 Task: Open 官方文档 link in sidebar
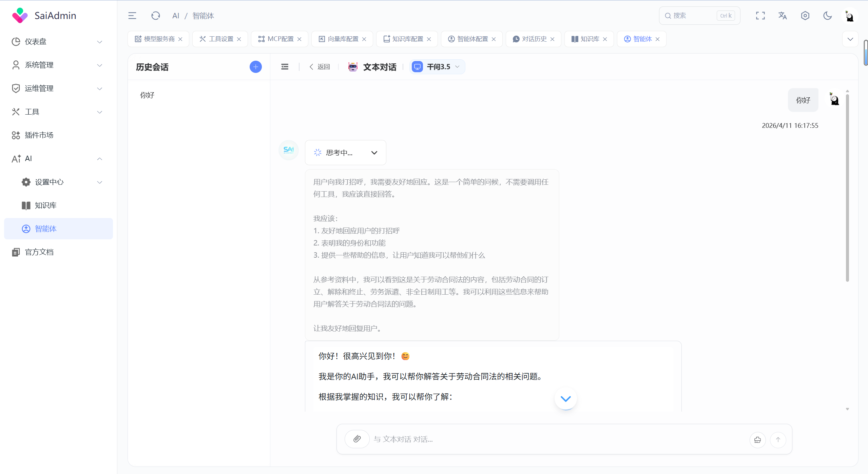tap(39, 252)
